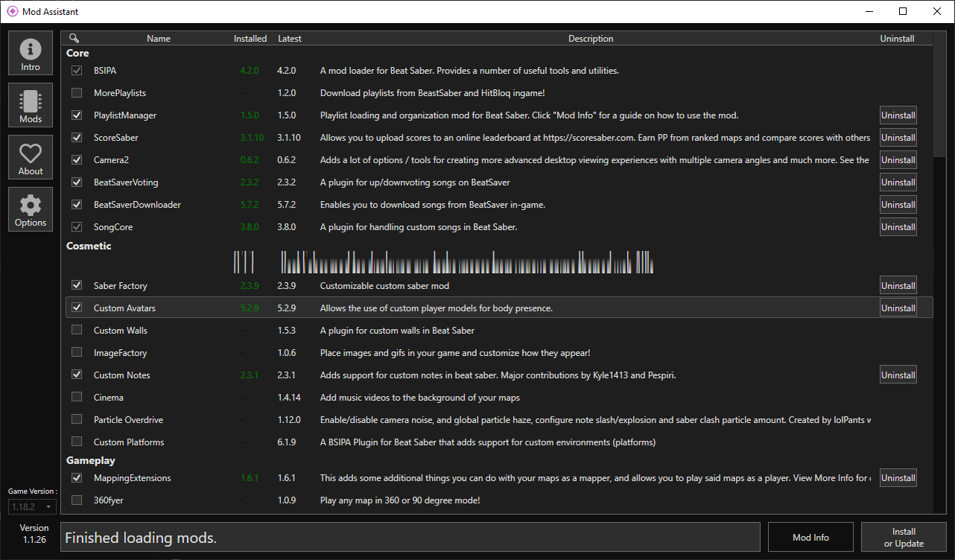This screenshot has width=955, height=560.
Task: Select the Installed column header
Action: tap(250, 38)
